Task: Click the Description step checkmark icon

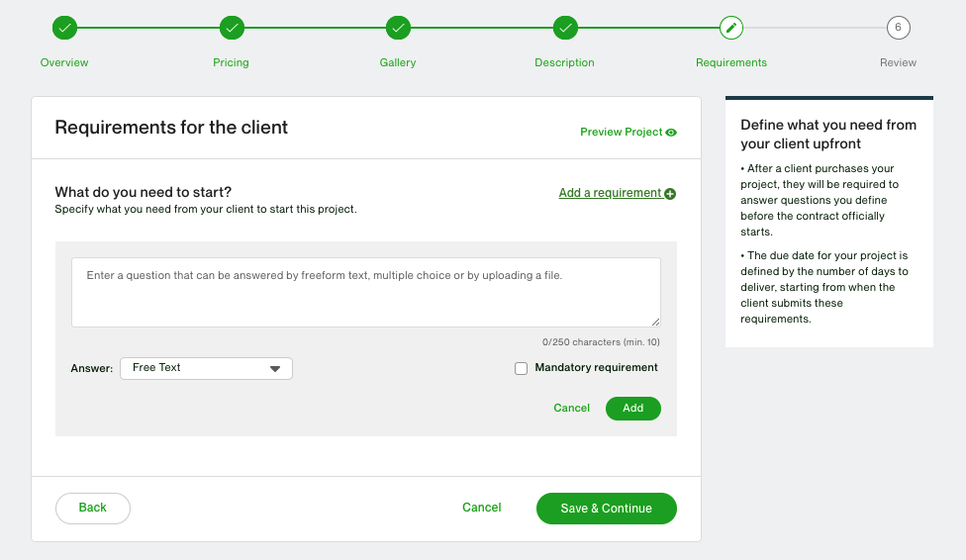Action: pyautogui.click(x=565, y=28)
